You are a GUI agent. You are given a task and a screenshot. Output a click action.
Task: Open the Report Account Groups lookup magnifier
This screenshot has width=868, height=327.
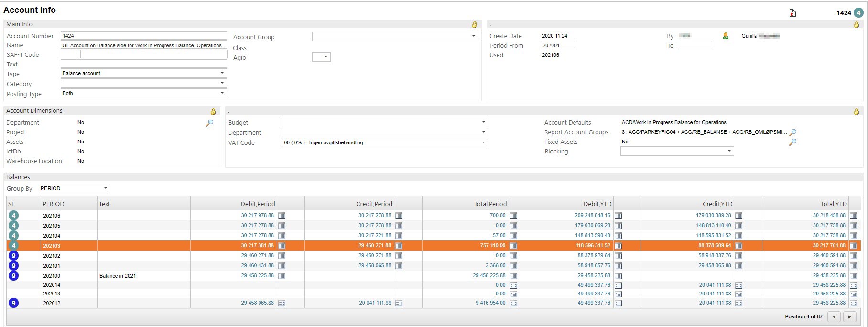(x=792, y=132)
